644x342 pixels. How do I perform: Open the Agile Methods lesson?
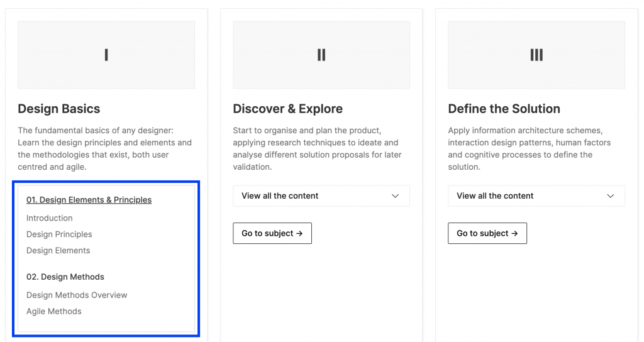coord(54,311)
